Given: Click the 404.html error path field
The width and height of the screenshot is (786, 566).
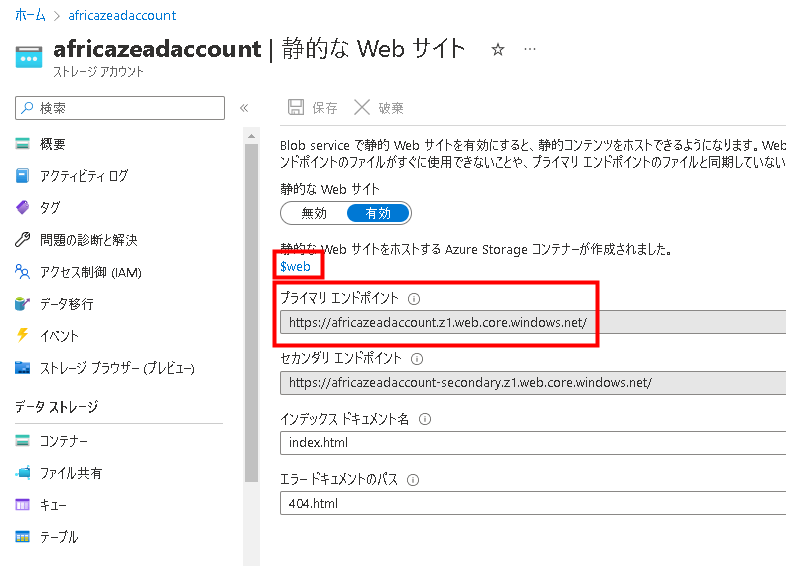Looking at the screenshot, I should click(x=533, y=503).
